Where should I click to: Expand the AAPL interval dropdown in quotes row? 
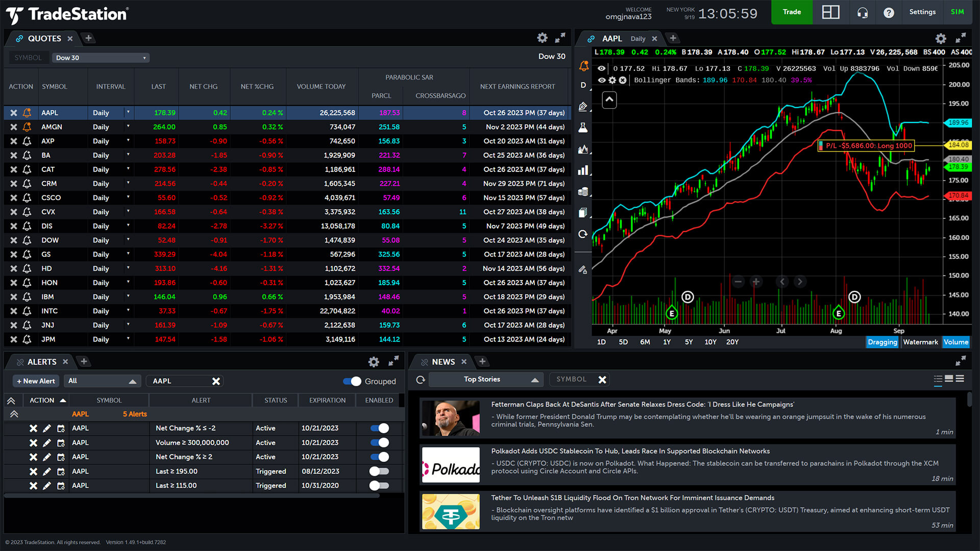(x=128, y=112)
